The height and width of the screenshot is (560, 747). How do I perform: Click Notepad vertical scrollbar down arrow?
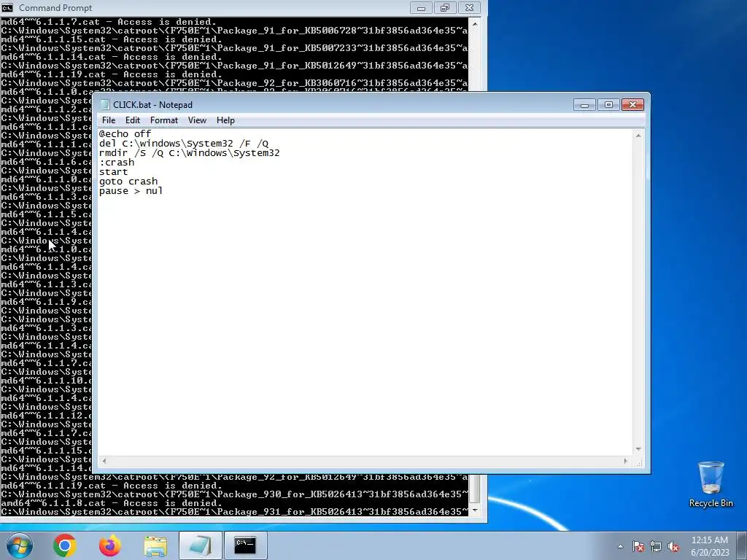point(638,449)
